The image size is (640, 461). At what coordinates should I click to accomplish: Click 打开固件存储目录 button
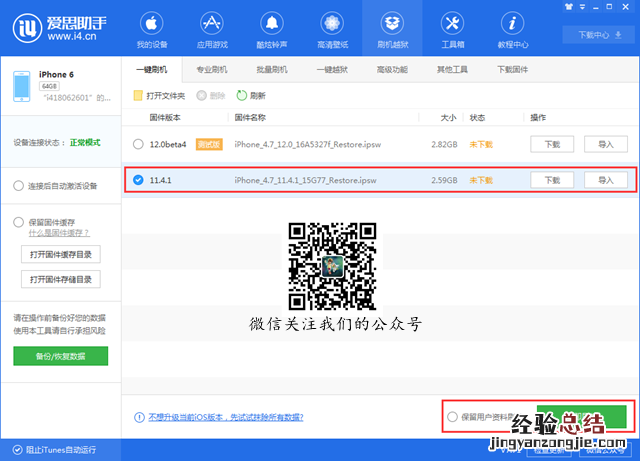click(x=61, y=279)
